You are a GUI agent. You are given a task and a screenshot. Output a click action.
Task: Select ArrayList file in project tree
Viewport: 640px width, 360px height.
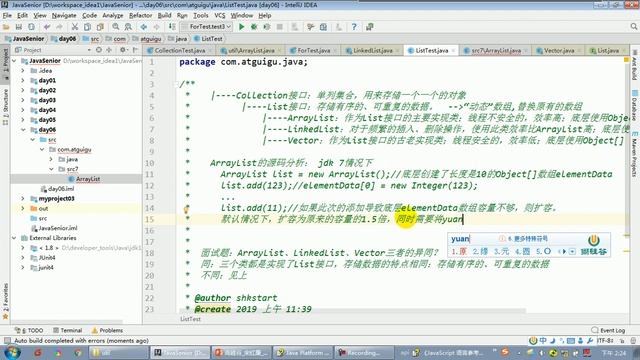pyautogui.click(x=84, y=179)
